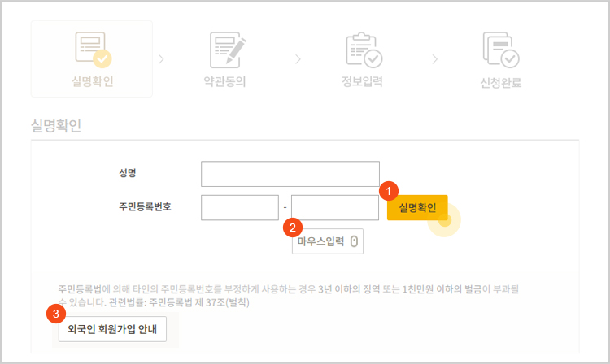610x364 pixels.
Task: Go to the 신청완료 step label
Action: pos(500,82)
